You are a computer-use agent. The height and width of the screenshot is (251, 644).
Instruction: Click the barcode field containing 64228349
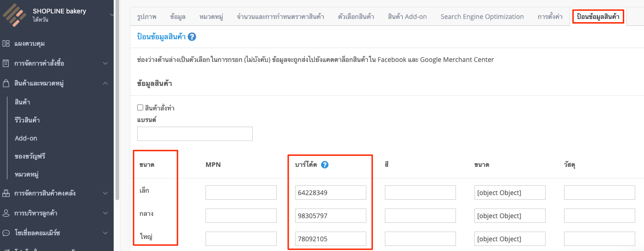(331, 193)
